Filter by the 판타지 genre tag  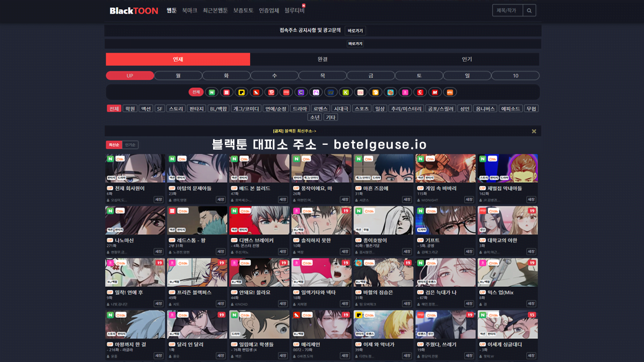(196, 108)
